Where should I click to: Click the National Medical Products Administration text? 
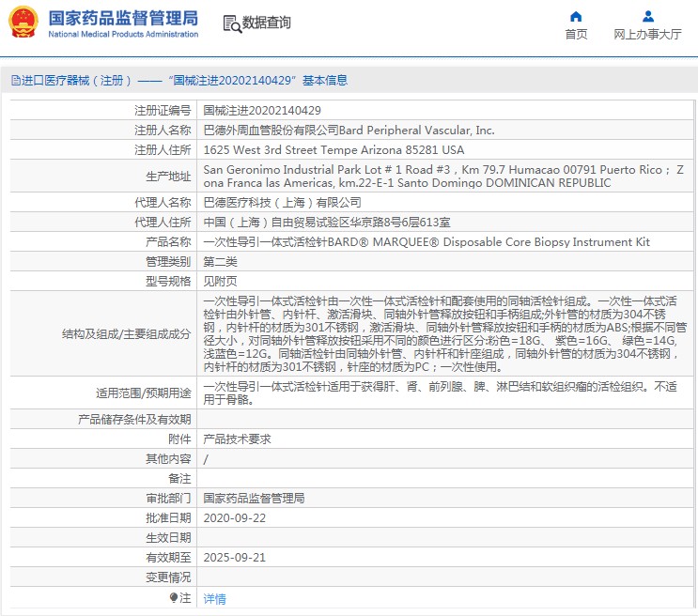(122, 35)
